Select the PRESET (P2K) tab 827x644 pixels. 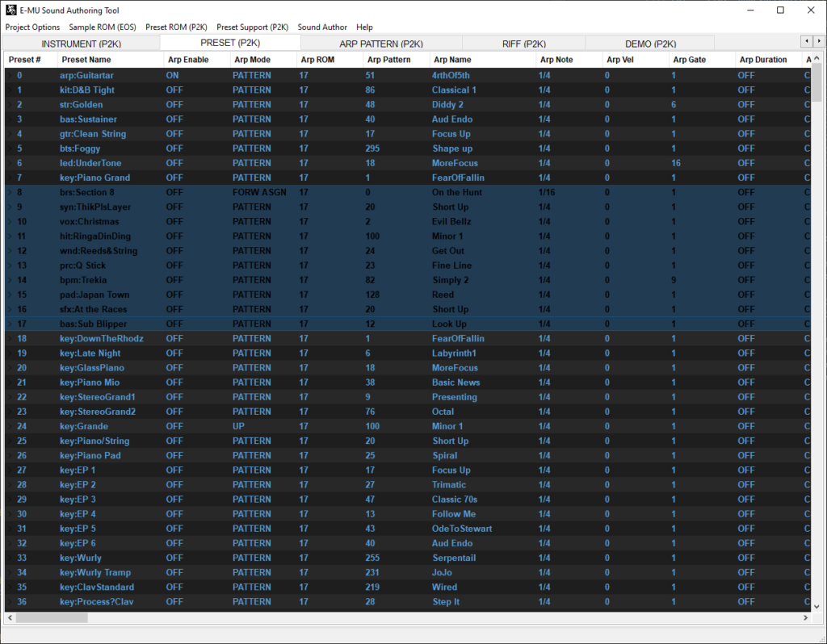[x=230, y=43]
